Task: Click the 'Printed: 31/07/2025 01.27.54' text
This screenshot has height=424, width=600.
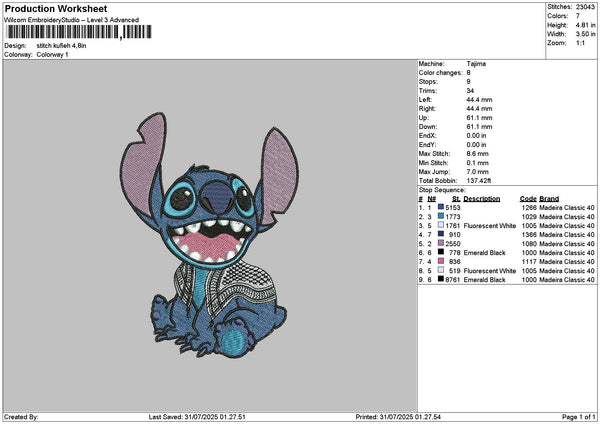Action: point(398,417)
